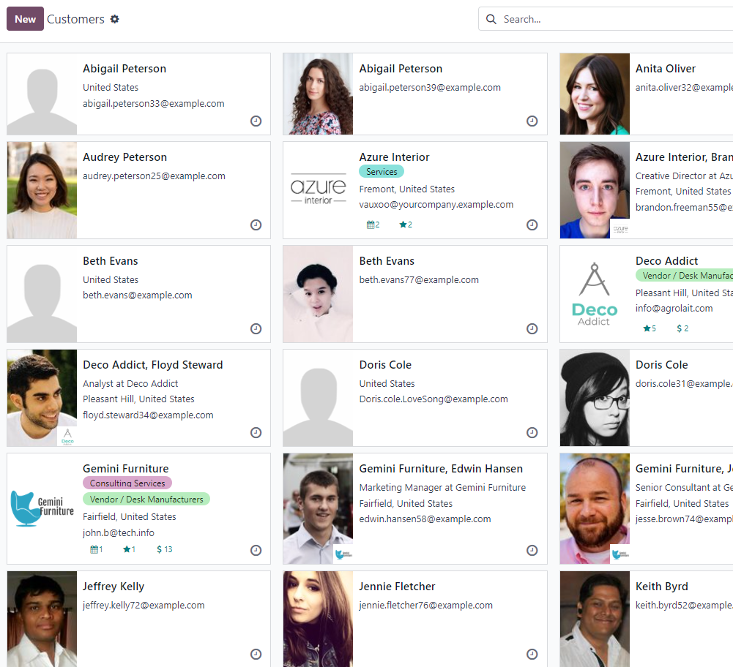Open the Azure Interior logo thumbnail
The width and height of the screenshot is (733, 667).
[318, 190]
